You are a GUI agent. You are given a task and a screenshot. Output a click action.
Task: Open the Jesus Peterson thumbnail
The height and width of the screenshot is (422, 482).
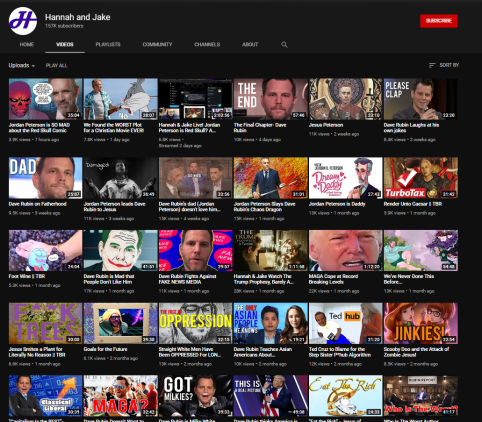(345, 99)
